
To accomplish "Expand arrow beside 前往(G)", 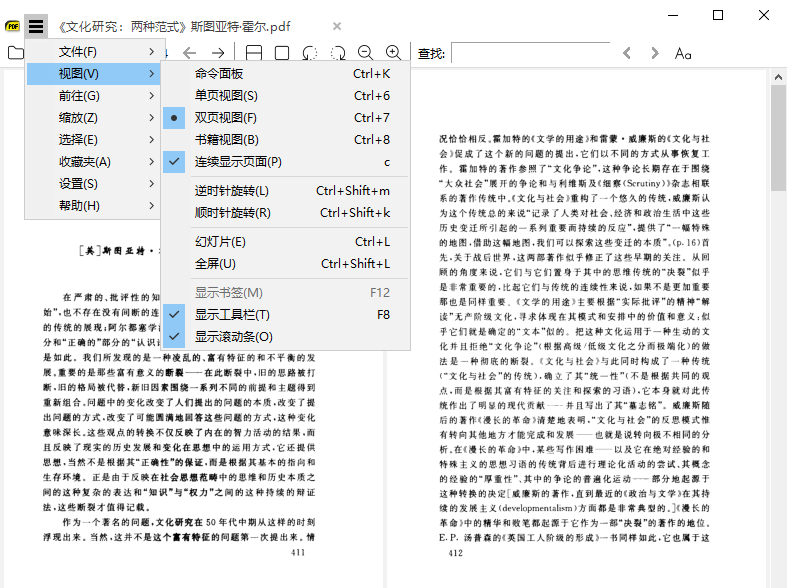I will tap(152, 96).
